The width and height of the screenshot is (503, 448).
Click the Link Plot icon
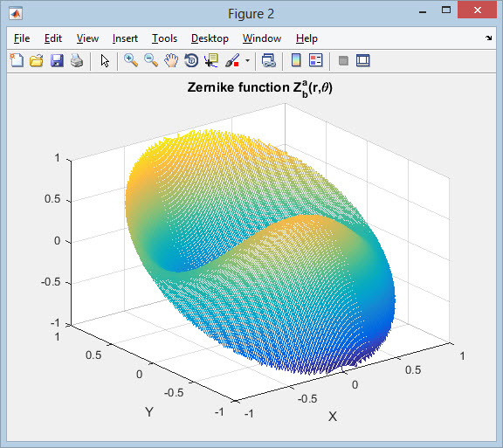pos(269,60)
